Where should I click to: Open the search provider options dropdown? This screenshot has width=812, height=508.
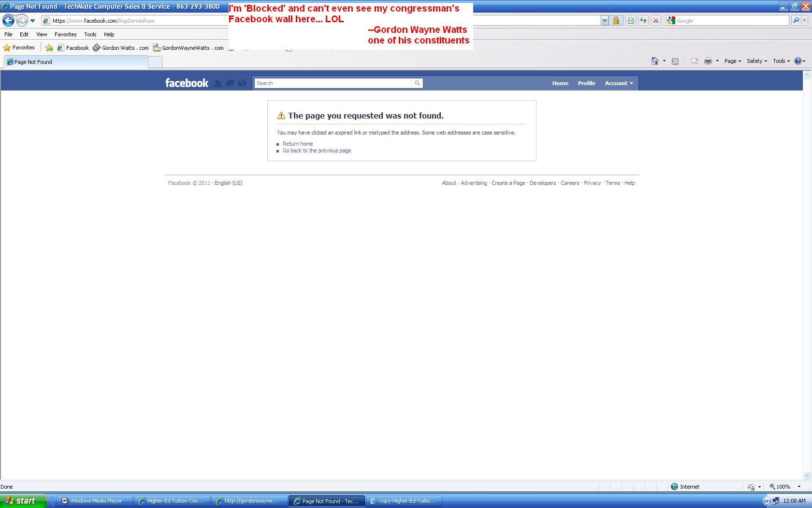(x=805, y=20)
